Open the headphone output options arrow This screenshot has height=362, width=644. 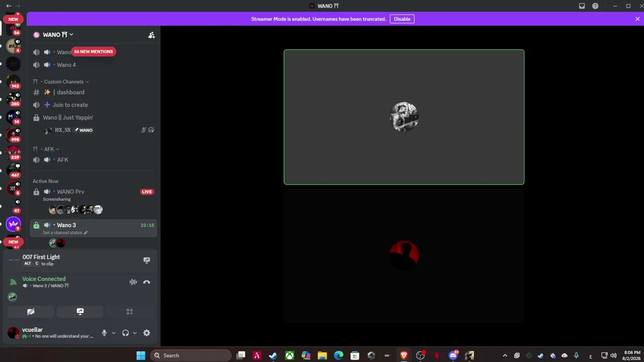(135, 333)
